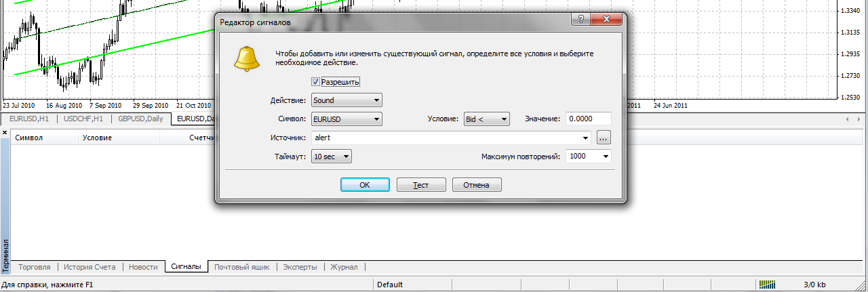Viewport: 868px width, 292px height.
Task: Click the status text 'Для справки, нажмите F1'
Action: [47, 285]
